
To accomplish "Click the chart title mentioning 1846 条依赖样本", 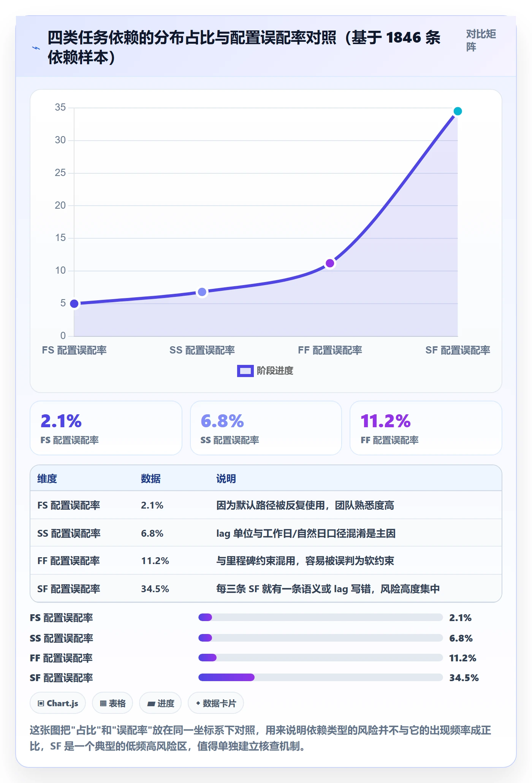I will pyautogui.click(x=244, y=48).
